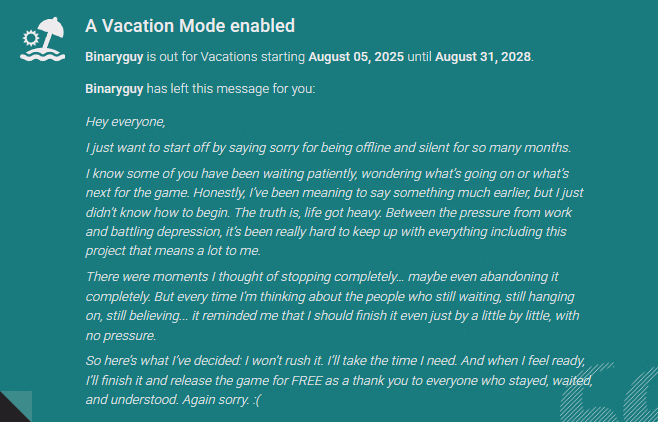The height and width of the screenshot is (422, 658).
Task: Open Binaryguy name before 'has left this message'
Action: tap(114, 89)
